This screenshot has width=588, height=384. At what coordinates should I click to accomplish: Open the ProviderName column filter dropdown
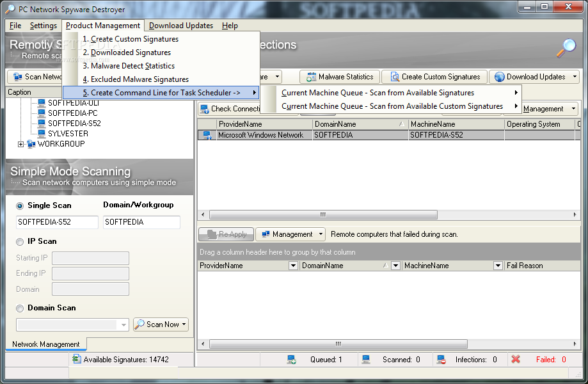point(293,266)
